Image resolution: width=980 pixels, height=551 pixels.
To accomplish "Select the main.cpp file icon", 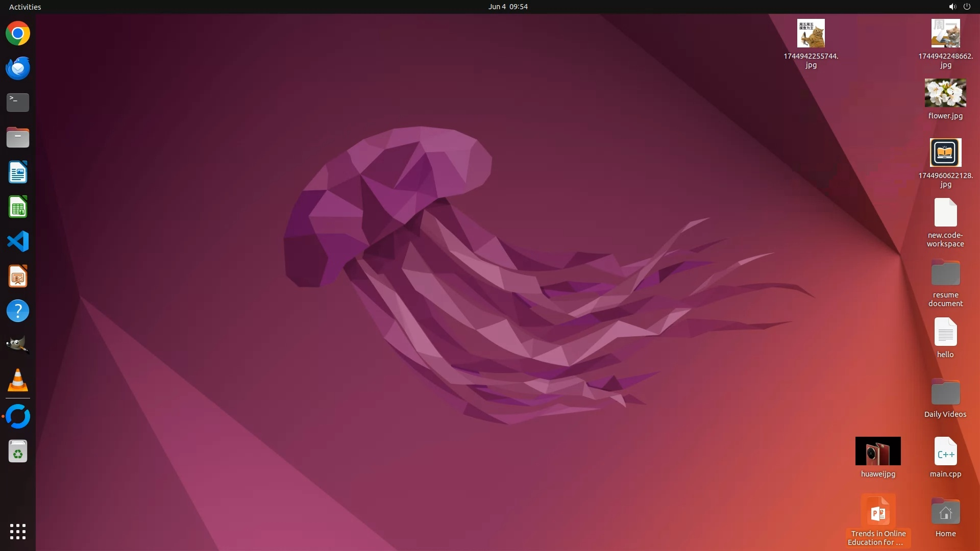I will point(945,452).
